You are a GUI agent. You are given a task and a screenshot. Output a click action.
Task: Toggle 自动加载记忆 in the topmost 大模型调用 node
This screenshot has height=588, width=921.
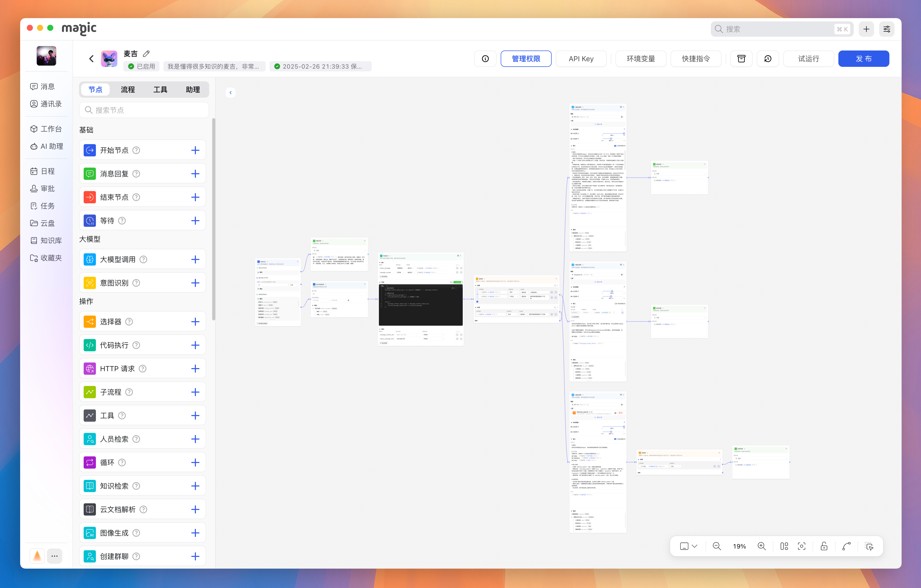pos(615,146)
